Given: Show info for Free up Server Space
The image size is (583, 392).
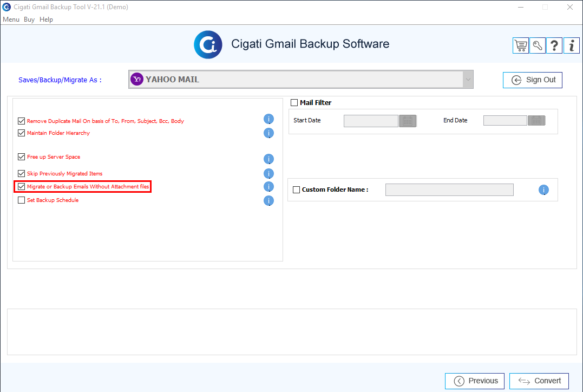Looking at the screenshot, I should pyautogui.click(x=268, y=159).
